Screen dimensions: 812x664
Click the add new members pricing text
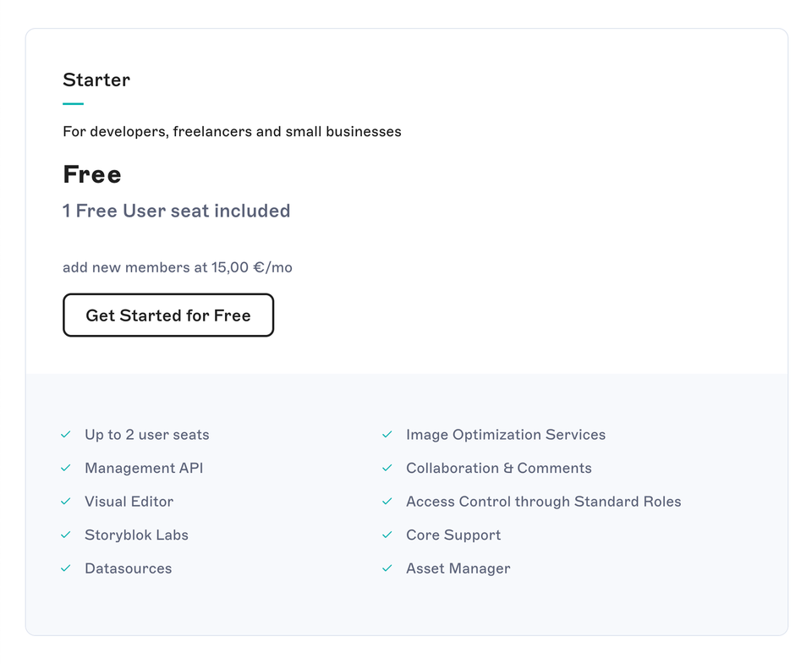point(177,266)
